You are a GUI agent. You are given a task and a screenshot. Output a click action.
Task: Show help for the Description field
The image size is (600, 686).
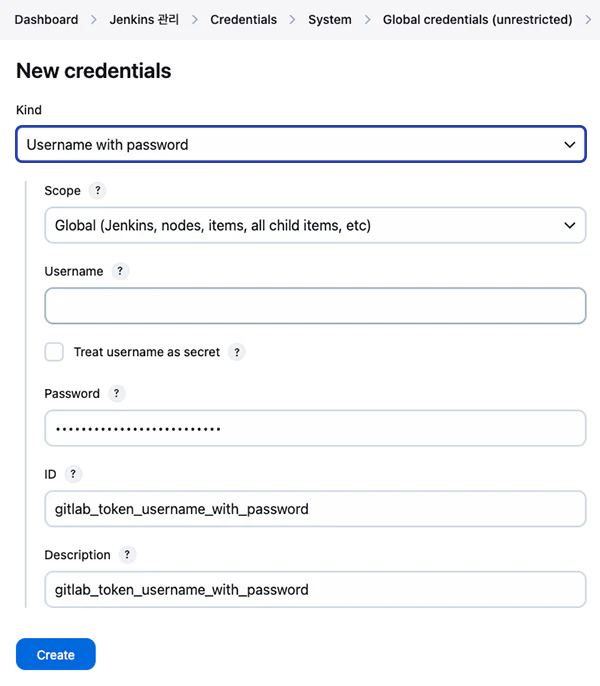tap(127, 554)
